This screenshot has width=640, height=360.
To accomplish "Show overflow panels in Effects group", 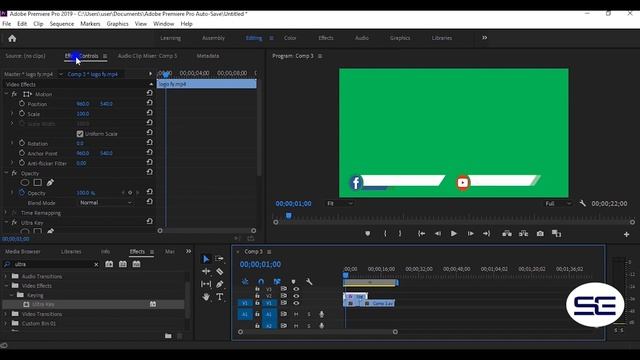I will click(189, 251).
